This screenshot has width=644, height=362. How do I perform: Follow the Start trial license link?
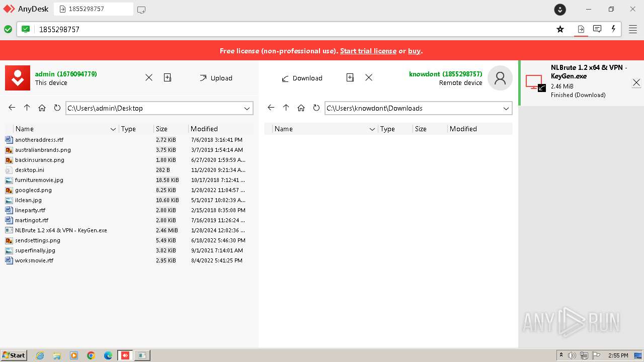[x=368, y=51]
